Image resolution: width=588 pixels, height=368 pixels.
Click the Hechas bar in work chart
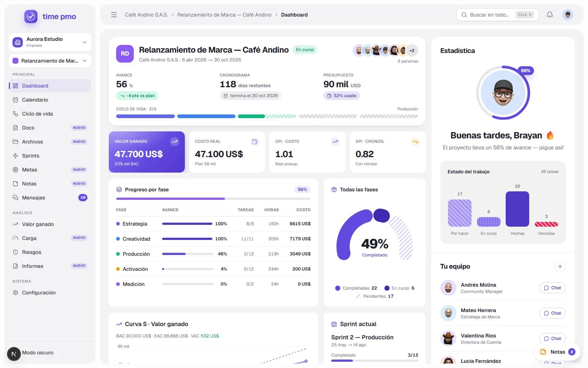coord(517,209)
